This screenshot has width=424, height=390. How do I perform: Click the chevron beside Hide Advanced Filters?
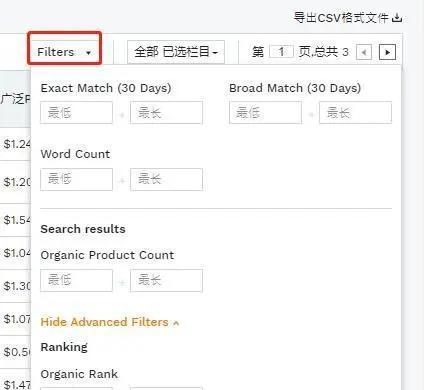[176, 323]
